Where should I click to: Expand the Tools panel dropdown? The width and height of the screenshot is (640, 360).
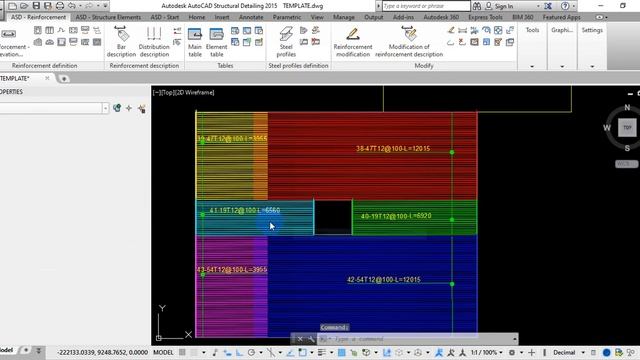click(531, 66)
